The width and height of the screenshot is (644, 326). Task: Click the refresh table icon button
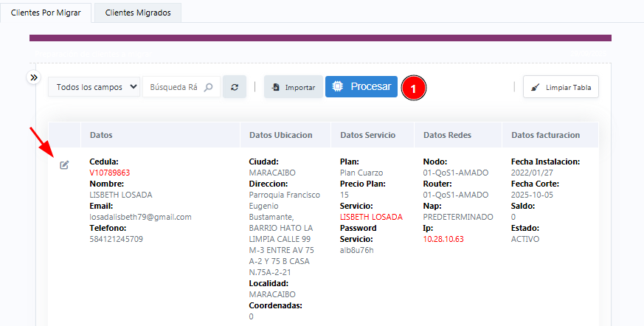point(235,87)
